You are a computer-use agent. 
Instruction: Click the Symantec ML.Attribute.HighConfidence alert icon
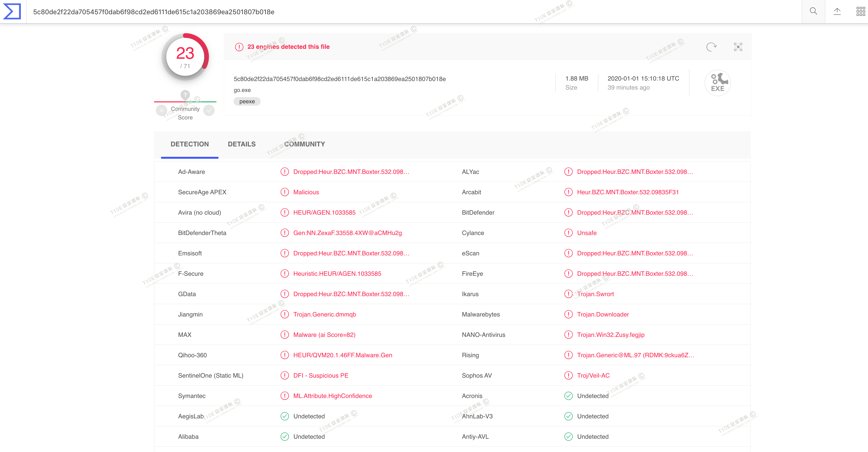coord(285,396)
